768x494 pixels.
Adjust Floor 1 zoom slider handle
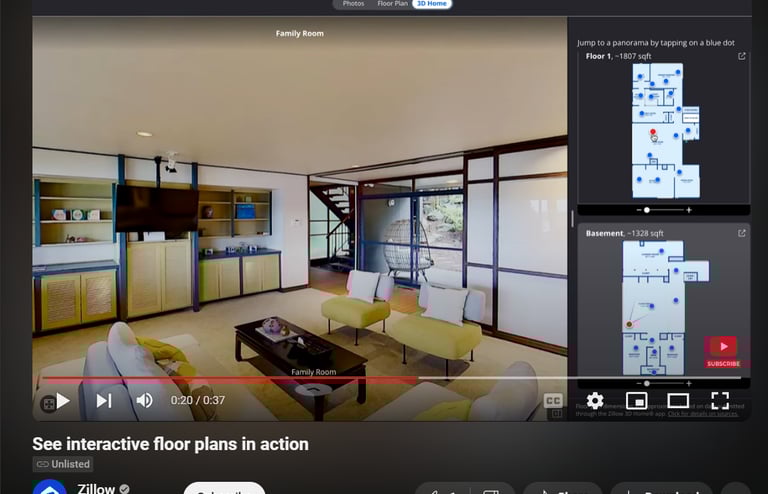647,210
